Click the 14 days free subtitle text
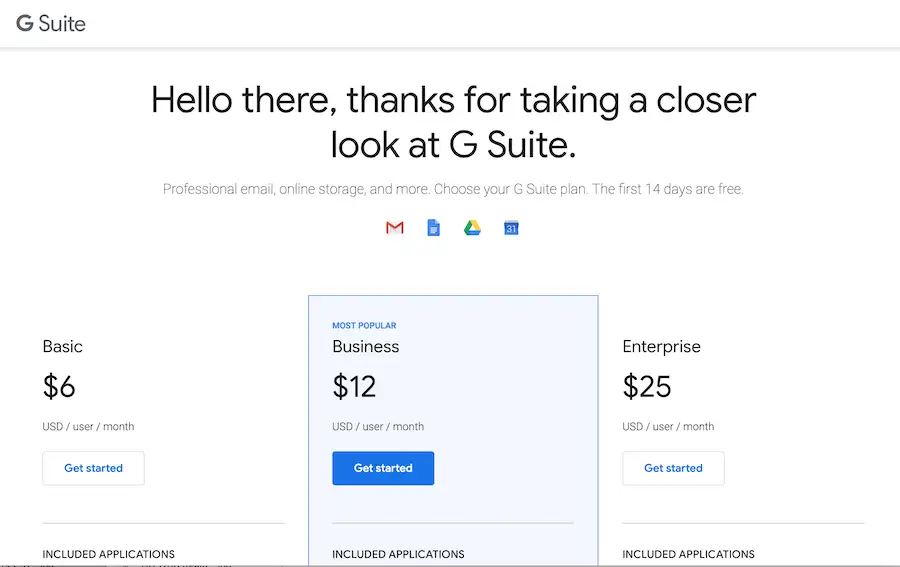 [453, 189]
